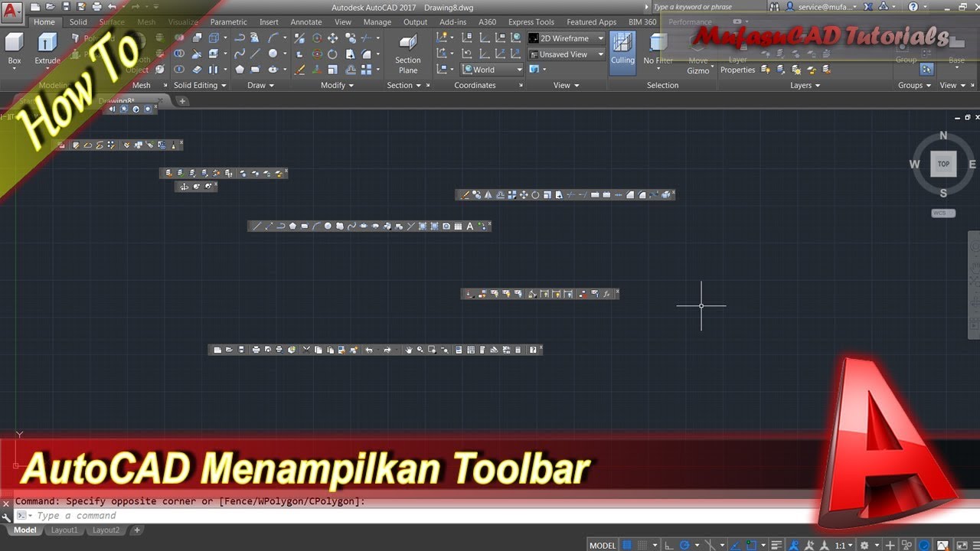Expand Solid Editing panel
The image size is (980, 551).
coord(200,86)
